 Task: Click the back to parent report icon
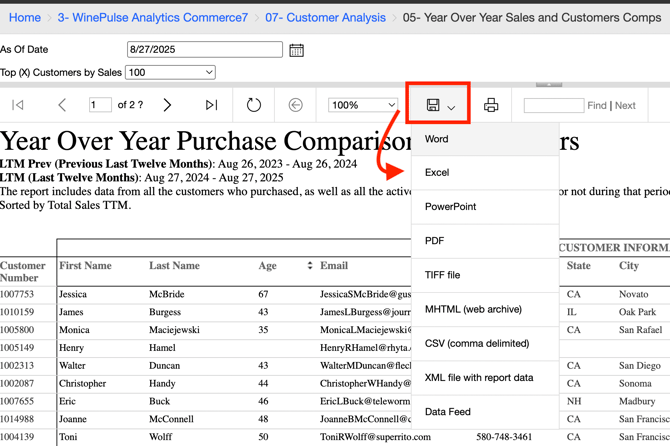pos(295,105)
